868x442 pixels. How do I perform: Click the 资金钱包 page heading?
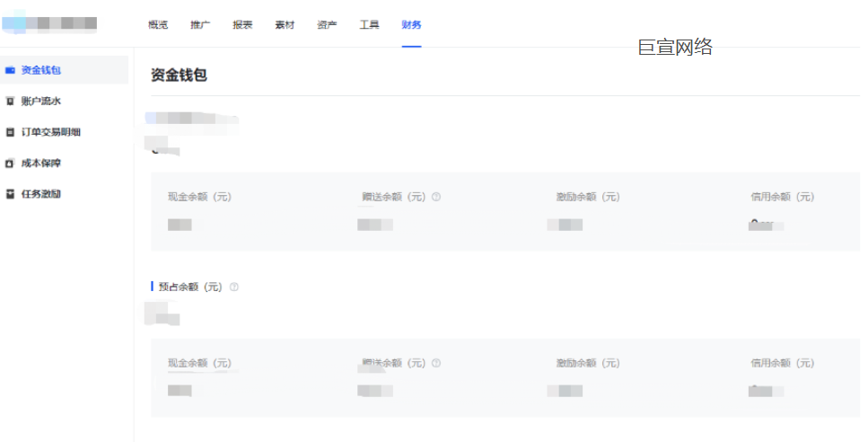(x=179, y=75)
